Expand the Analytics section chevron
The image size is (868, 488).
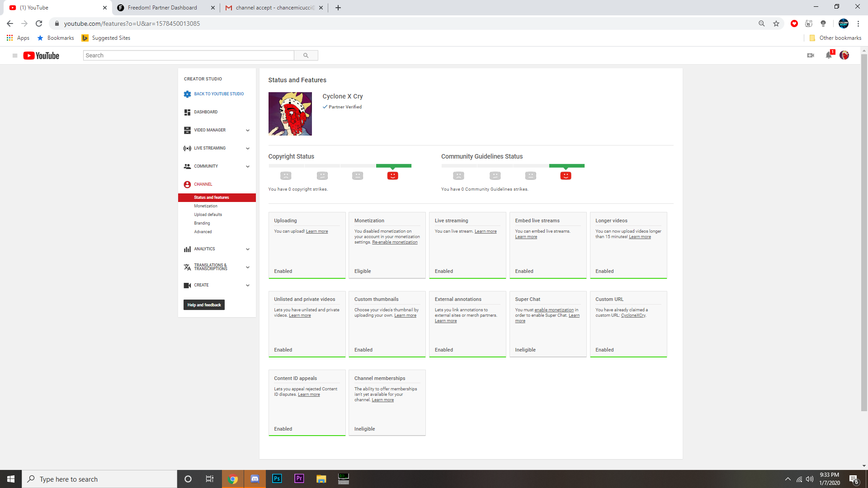(247, 249)
